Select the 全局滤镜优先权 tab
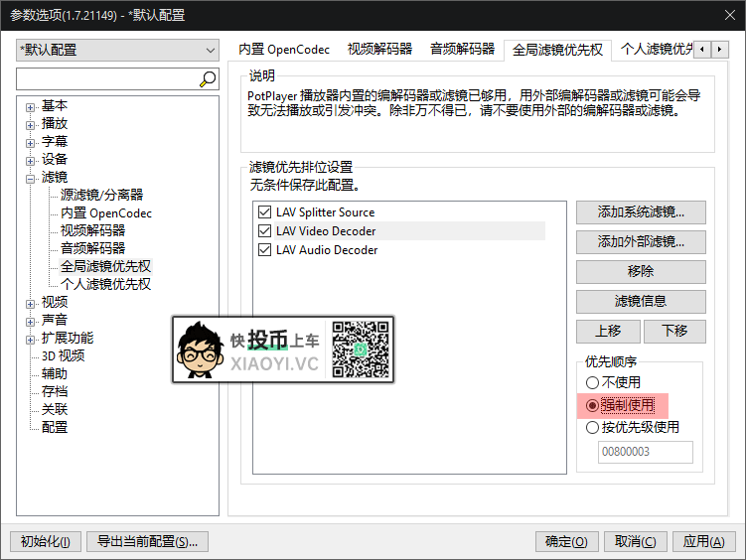746x560 pixels. [557, 50]
